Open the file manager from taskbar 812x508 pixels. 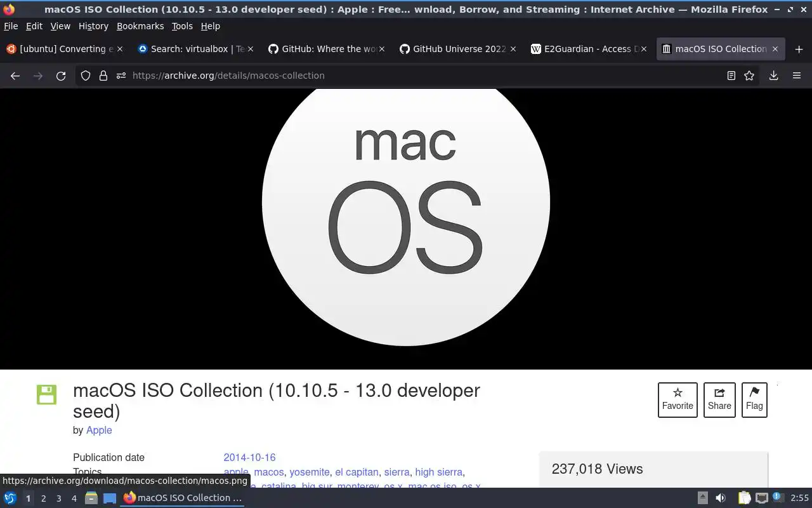coord(91,498)
